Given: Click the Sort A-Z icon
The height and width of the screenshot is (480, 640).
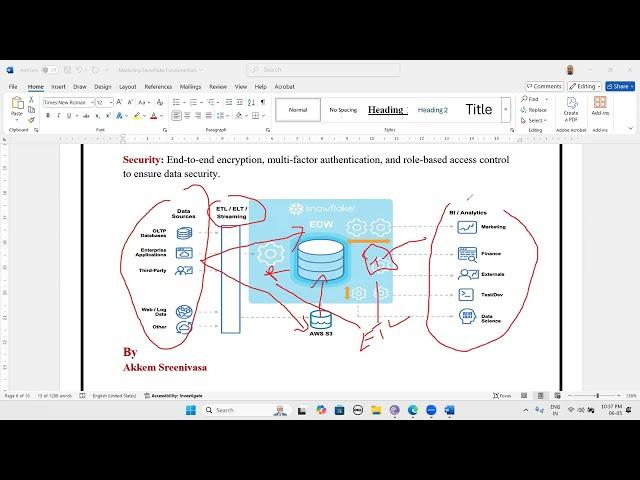Looking at the screenshot, I should click(x=251, y=102).
